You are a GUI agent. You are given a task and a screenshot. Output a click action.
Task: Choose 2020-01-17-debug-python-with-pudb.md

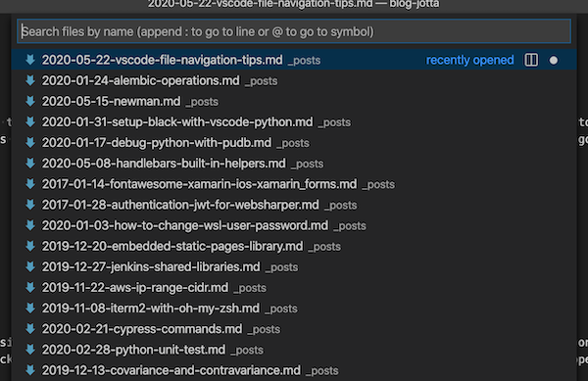click(294, 143)
